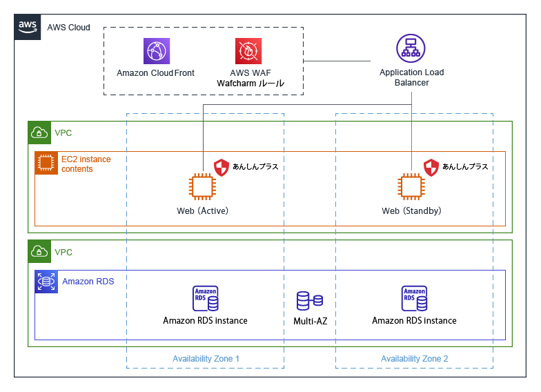Click the Multi-AZ database icon
The height and width of the screenshot is (392, 541).
click(310, 301)
